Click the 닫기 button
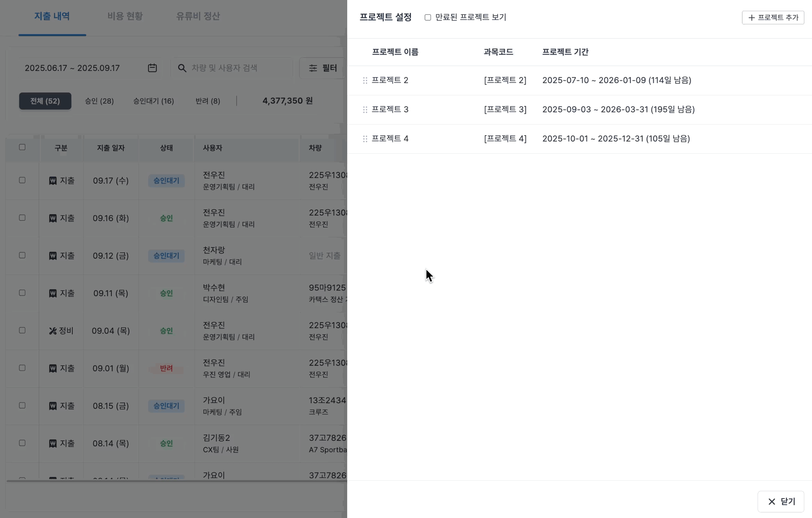 [780, 501]
